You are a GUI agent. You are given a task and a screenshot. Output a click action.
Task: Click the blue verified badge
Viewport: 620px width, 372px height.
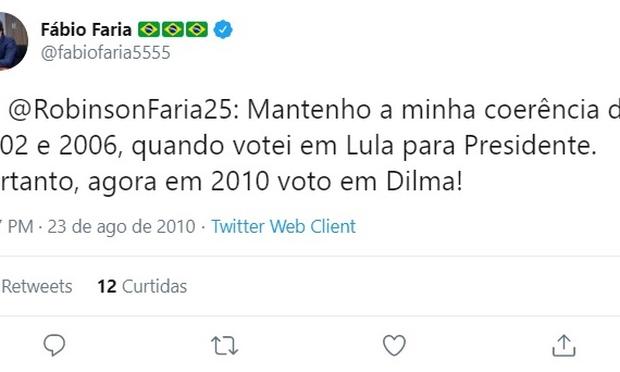pyautogui.click(x=223, y=29)
